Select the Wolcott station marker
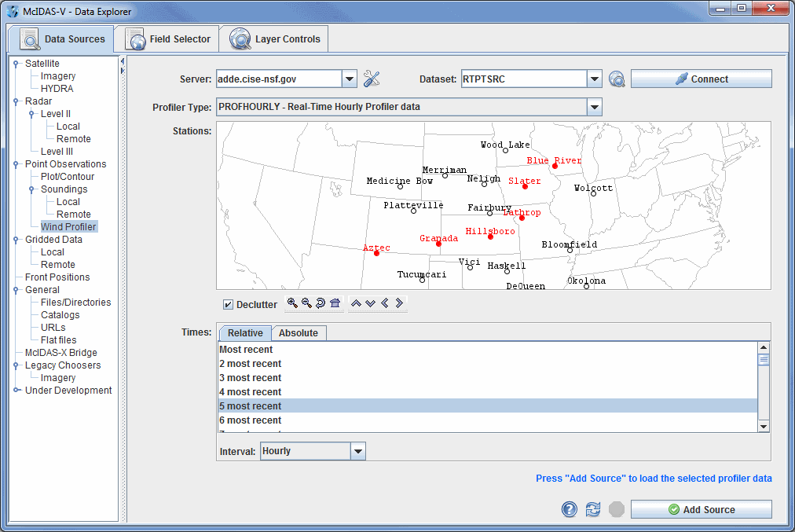795x532 pixels. (593, 193)
